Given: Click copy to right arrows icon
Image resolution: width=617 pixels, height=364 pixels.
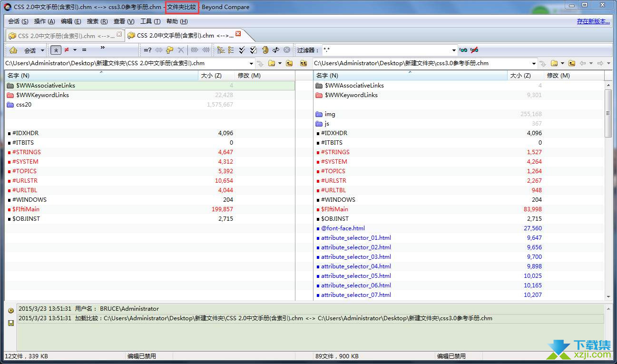Looking at the screenshot, I should pyautogui.click(x=195, y=50).
